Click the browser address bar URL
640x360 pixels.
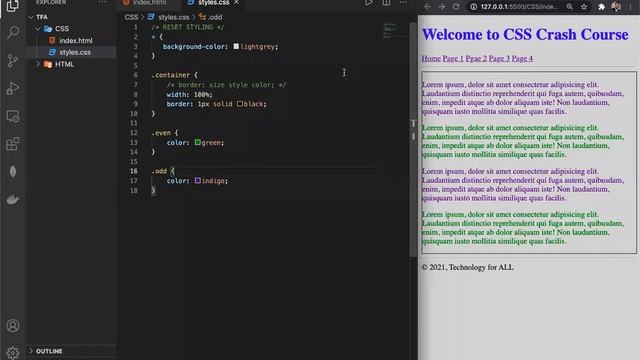click(519, 7)
